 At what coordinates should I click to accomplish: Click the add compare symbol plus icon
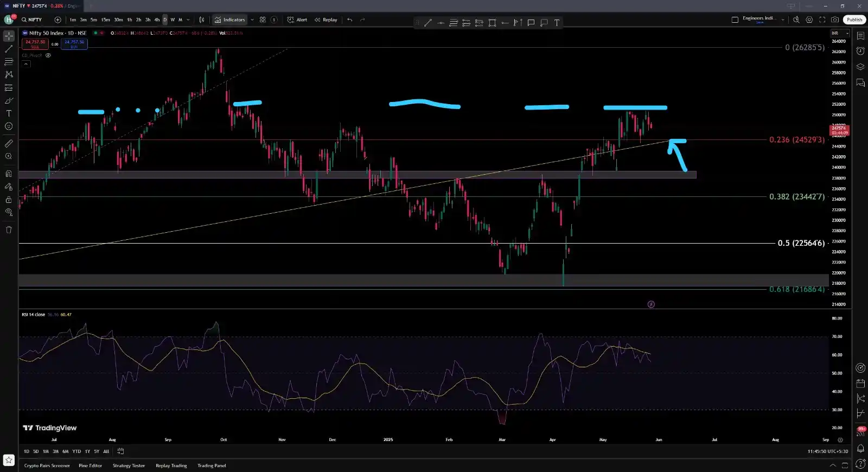click(x=58, y=20)
